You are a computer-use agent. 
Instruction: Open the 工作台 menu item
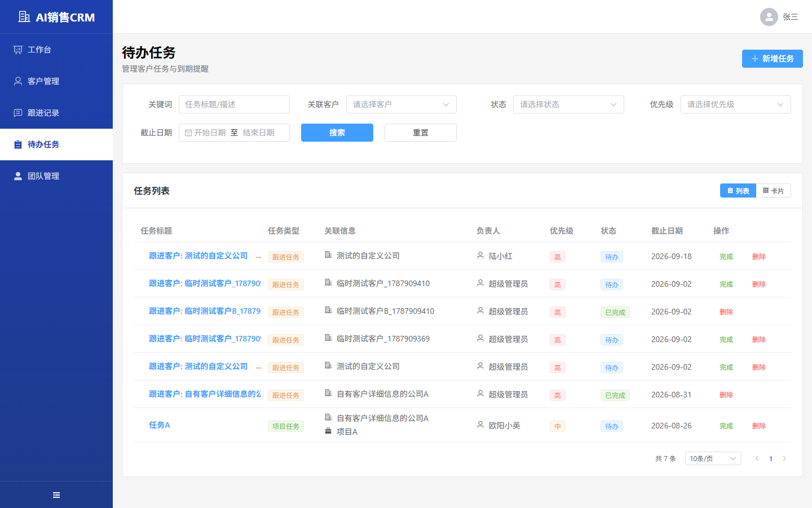point(56,50)
